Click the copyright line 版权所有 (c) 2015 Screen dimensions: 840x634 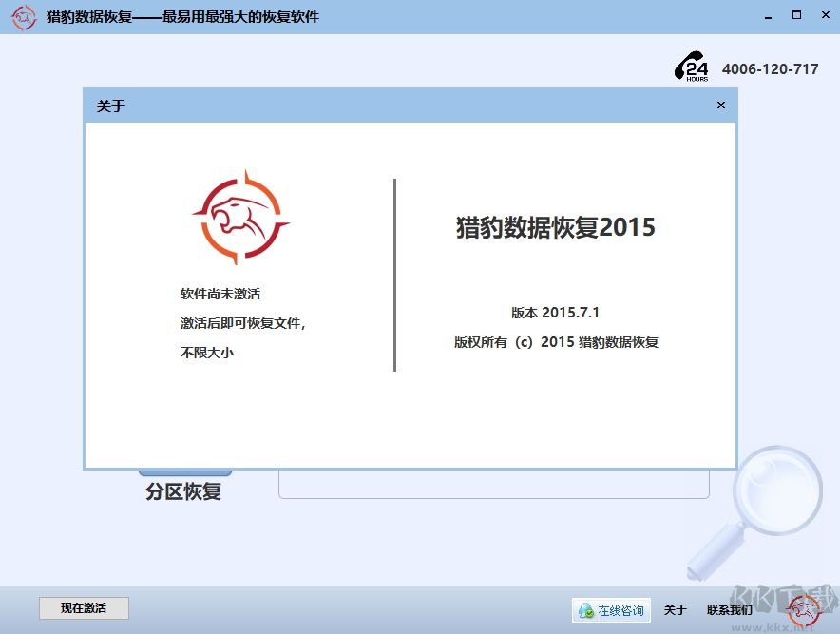555,342
